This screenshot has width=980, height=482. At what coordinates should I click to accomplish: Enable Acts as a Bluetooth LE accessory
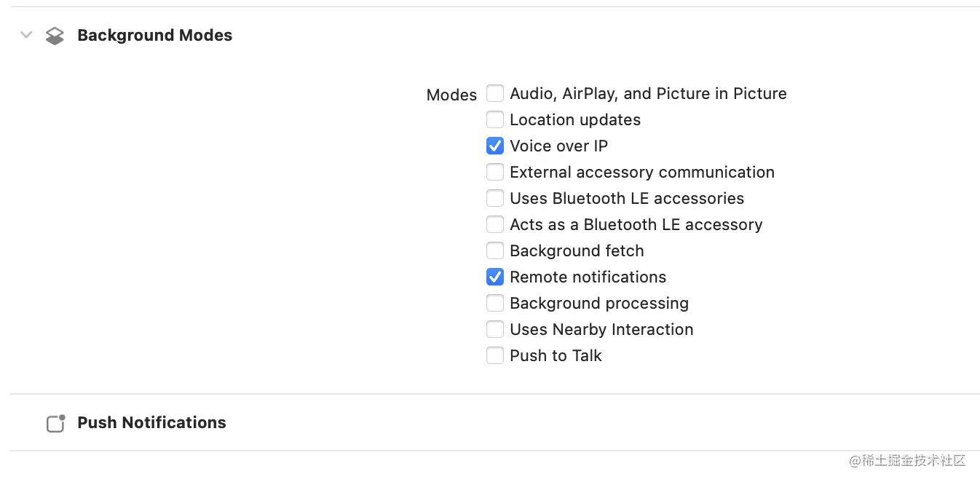495,224
